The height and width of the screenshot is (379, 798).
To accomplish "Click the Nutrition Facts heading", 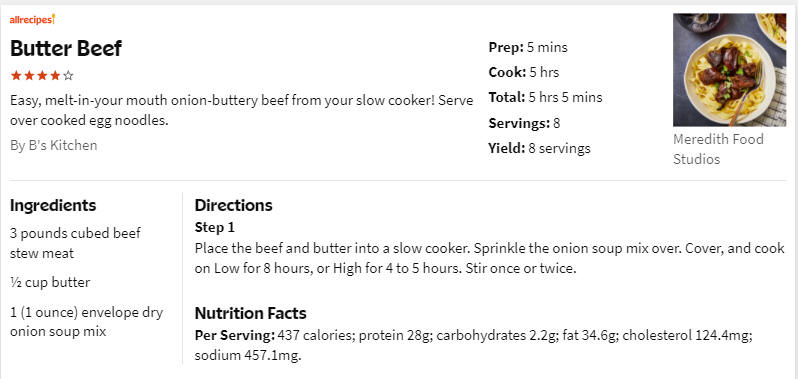I will click(x=250, y=313).
